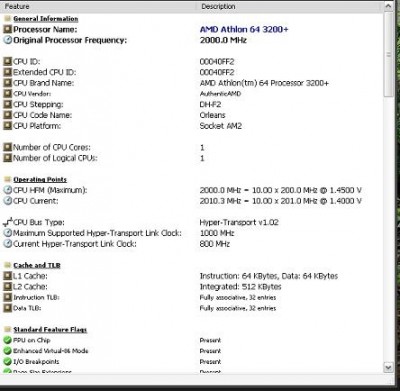Select the L2 Cache chip icon

[7, 286]
